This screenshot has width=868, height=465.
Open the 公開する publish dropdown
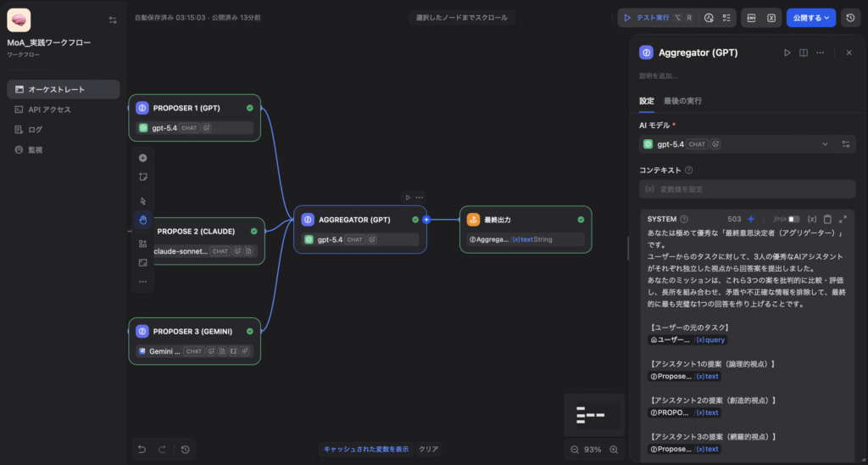click(x=811, y=18)
